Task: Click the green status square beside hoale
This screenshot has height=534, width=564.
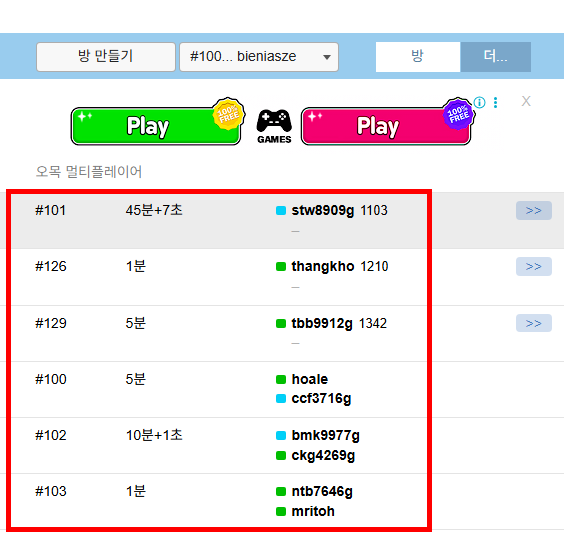Action: click(x=281, y=379)
